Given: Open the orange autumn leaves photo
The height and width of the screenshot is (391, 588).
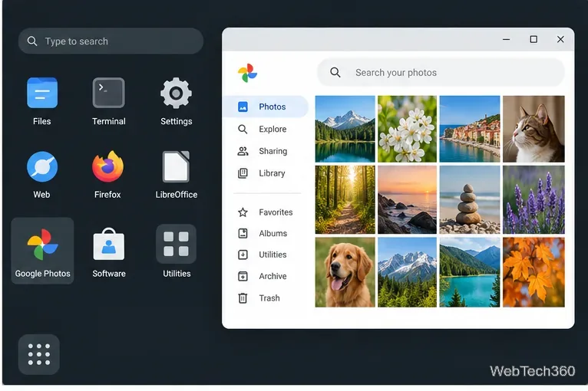Looking at the screenshot, I should (533, 272).
